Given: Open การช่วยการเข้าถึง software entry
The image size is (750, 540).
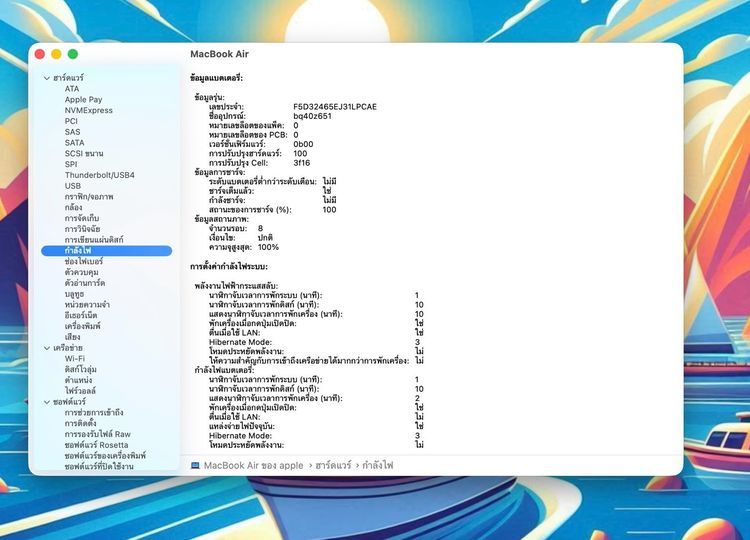Looking at the screenshot, I should [94, 413].
